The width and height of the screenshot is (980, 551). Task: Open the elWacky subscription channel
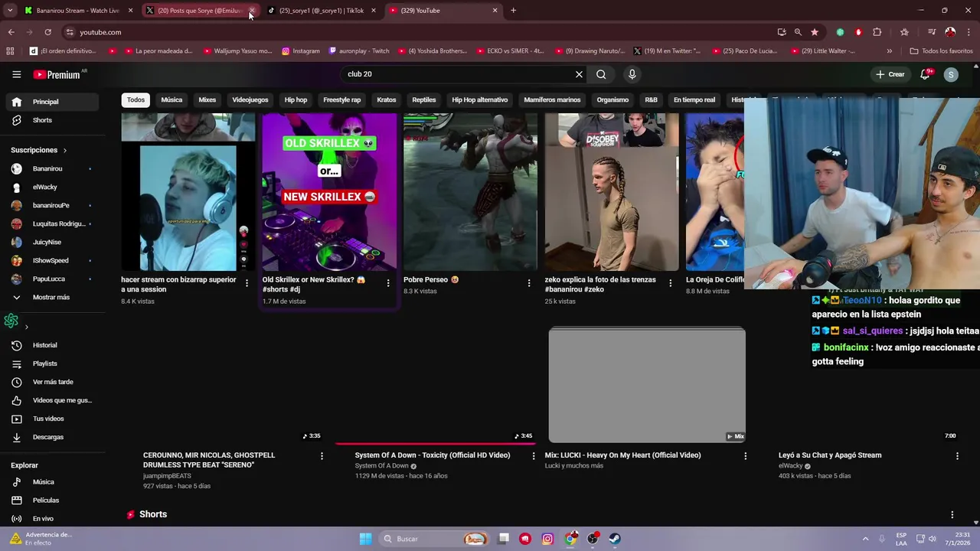point(52,187)
